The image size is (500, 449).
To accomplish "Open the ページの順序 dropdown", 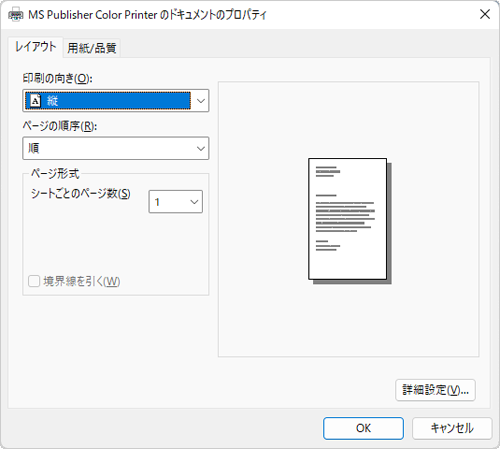I will click(x=116, y=148).
